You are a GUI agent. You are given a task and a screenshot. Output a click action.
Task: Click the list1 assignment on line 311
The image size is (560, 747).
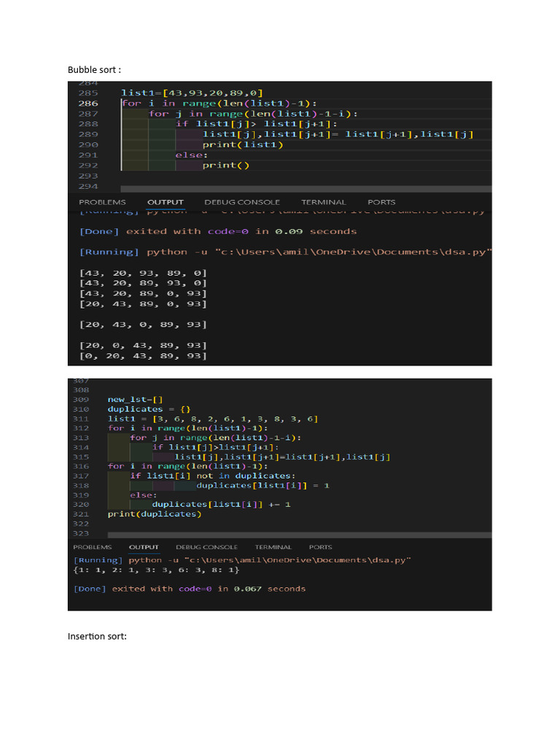point(213,419)
